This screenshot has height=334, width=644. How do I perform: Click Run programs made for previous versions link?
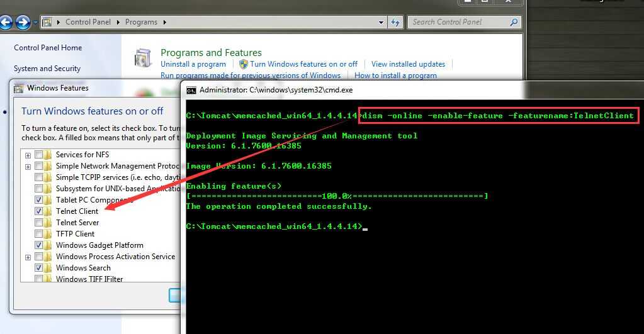point(251,75)
